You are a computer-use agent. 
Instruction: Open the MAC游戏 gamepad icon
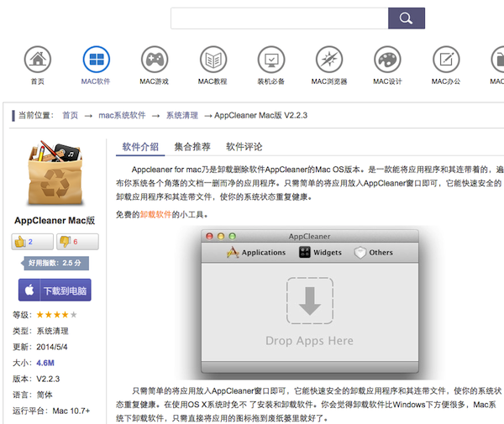tap(155, 60)
